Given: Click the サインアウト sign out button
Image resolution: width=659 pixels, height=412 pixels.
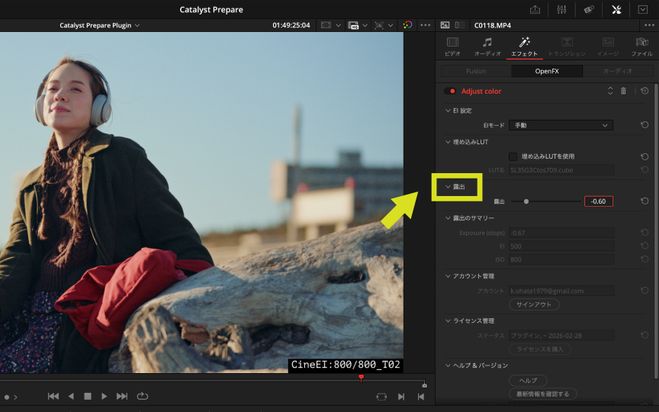Looking at the screenshot, I should coord(534,304).
